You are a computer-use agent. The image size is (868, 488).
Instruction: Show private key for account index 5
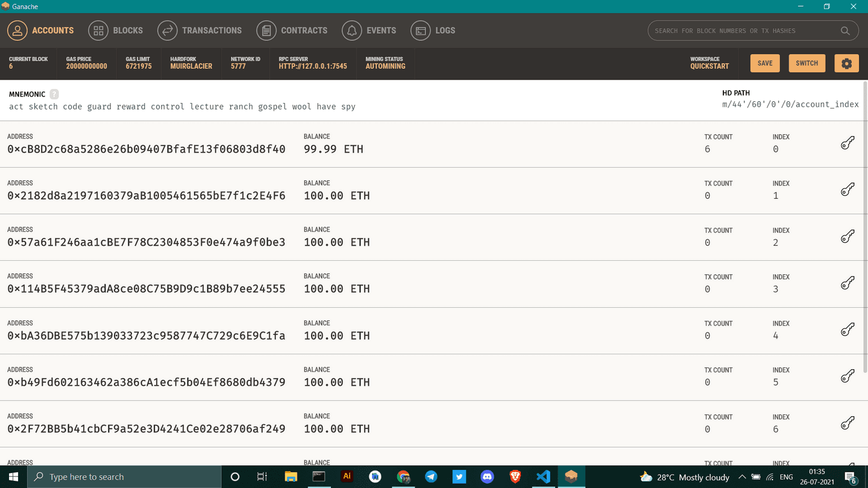click(x=848, y=377)
